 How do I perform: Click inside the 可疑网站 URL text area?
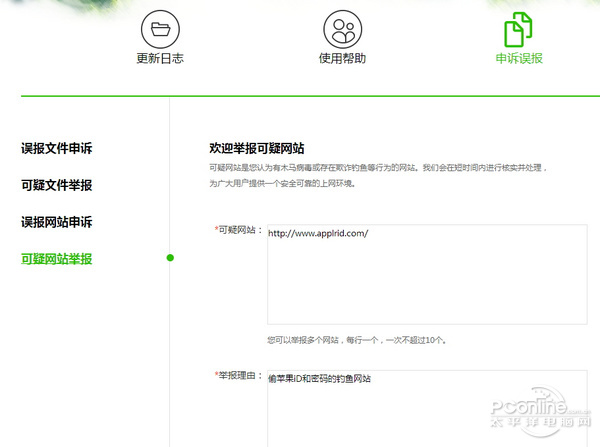click(x=427, y=274)
